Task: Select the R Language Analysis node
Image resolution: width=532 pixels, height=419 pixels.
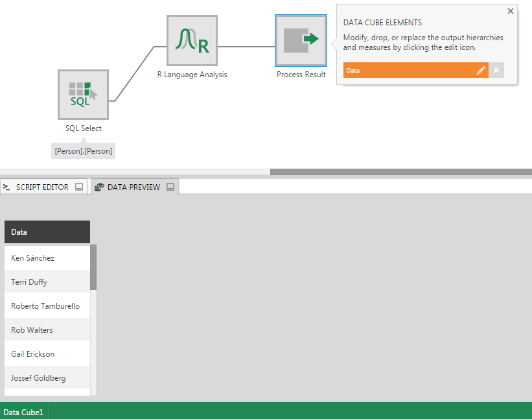Action: point(192,40)
